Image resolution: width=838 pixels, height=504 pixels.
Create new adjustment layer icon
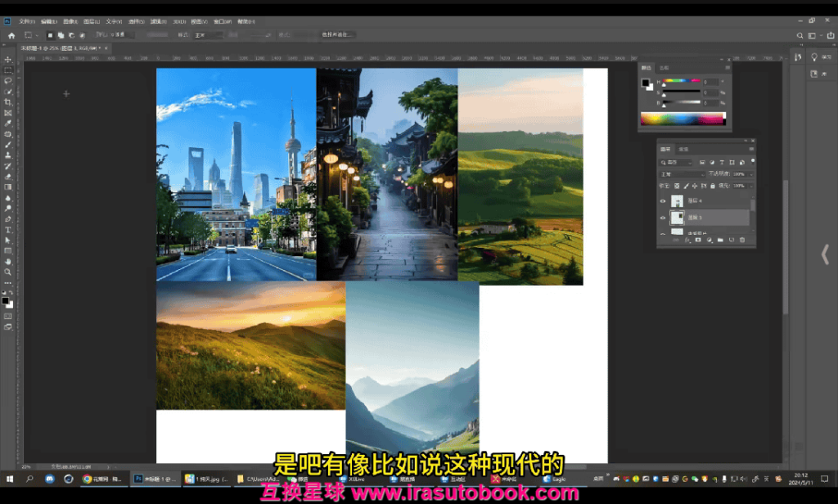point(710,241)
